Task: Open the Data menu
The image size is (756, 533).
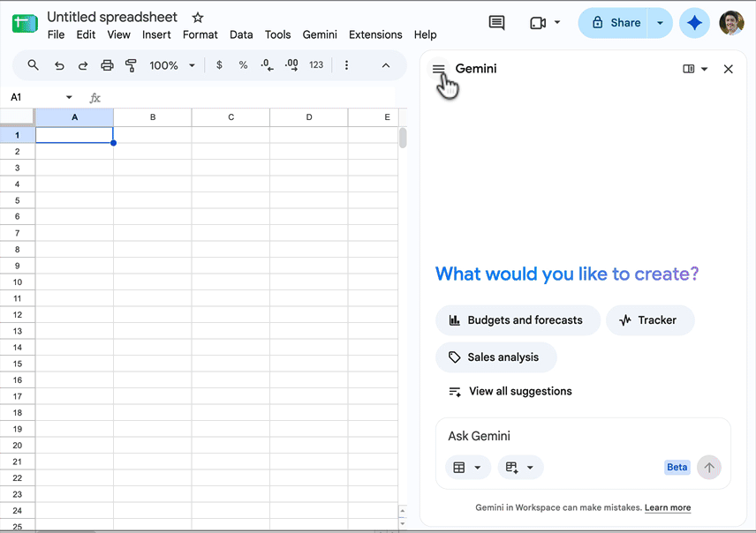Action: point(241,34)
